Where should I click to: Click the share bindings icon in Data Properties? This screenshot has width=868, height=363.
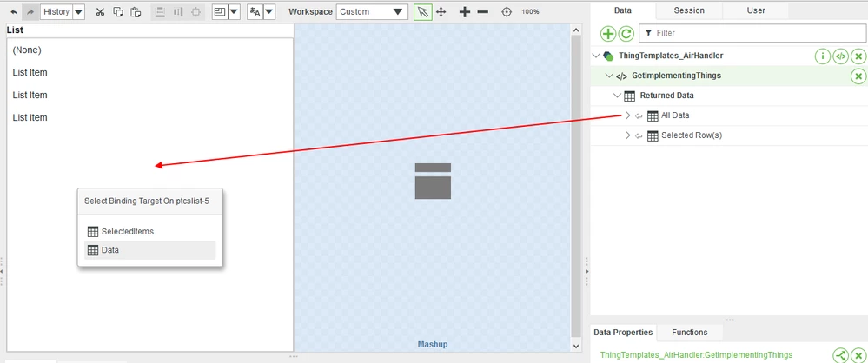tap(840, 355)
